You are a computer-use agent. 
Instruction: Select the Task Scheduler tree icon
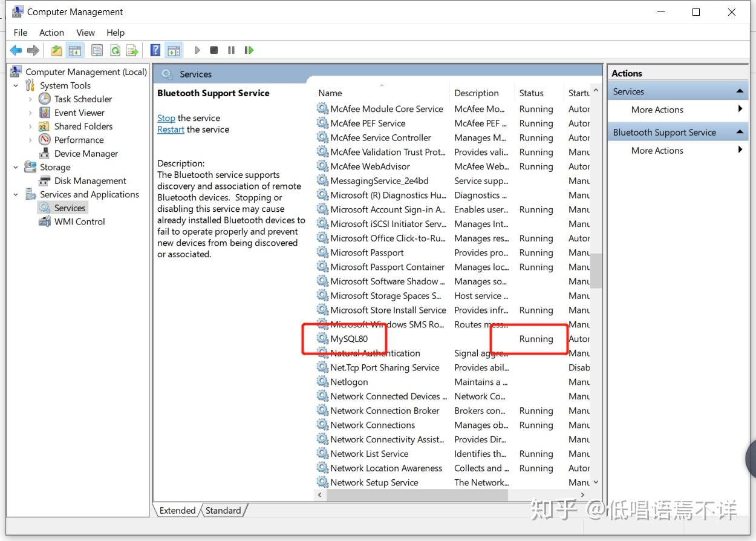[45, 99]
